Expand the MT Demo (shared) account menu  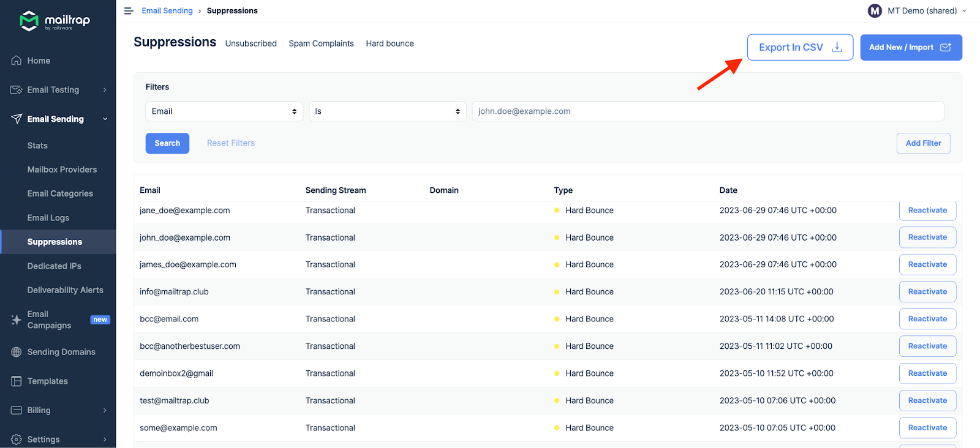917,11
